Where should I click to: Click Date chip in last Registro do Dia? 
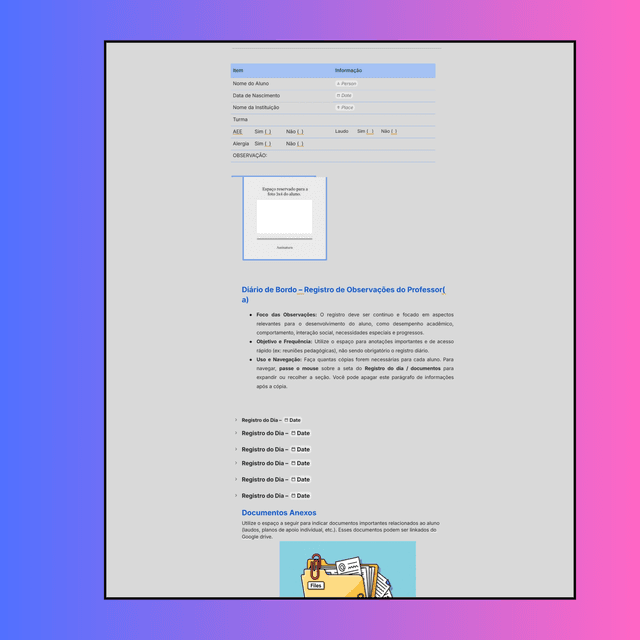[301, 496]
